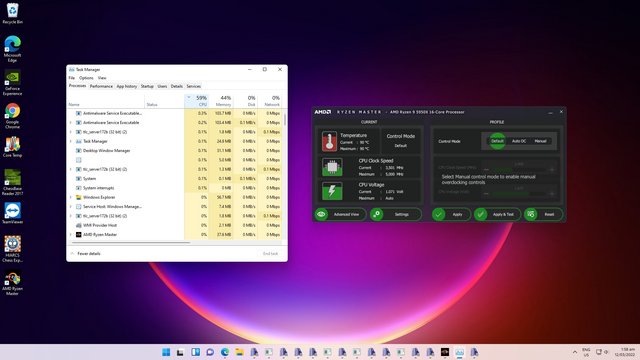This screenshot has width=640, height=360.
Task: Click the eye icon for Advanced View
Action: [x=321, y=214]
